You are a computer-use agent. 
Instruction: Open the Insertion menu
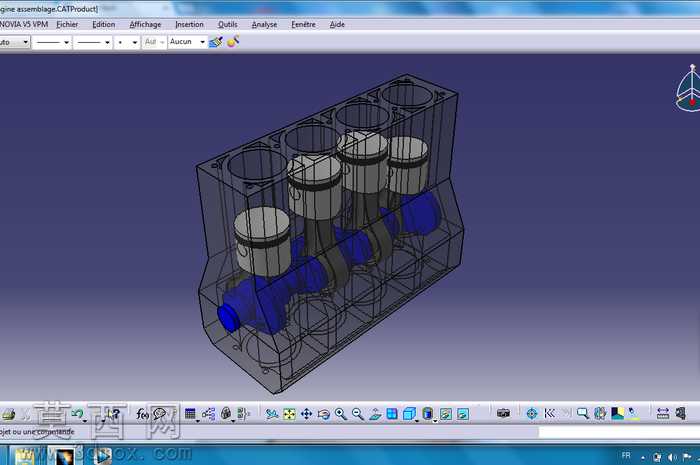[189, 25]
